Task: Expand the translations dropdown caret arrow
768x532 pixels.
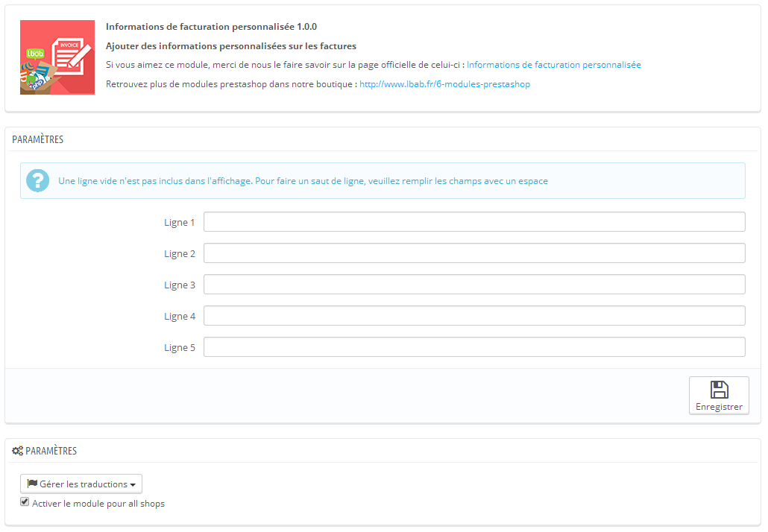Action: pos(133,485)
